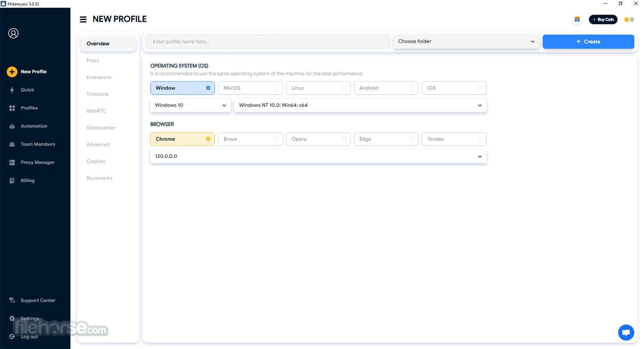Select the Window operating system option
Viewport: 644px width, 349px height.
(182, 88)
